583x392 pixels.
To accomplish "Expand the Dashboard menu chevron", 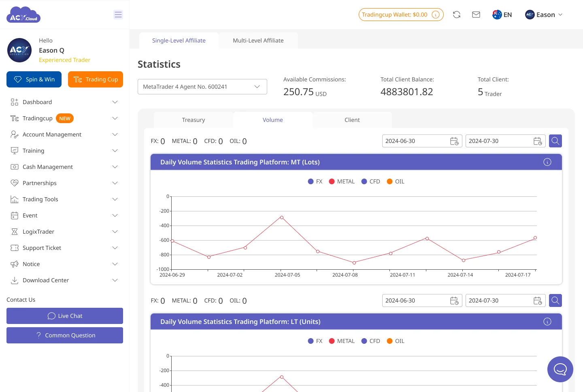I will [x=115, y=102].
